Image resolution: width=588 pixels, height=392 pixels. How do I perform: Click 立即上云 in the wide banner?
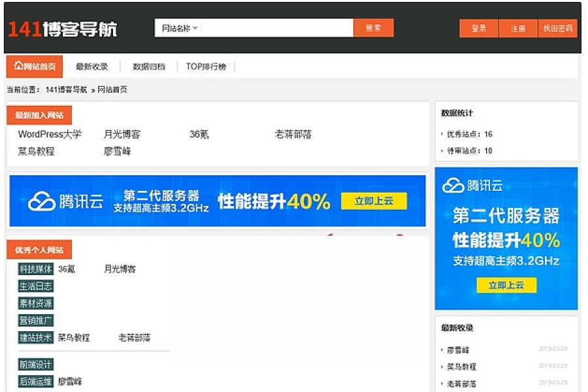point(374,201)
